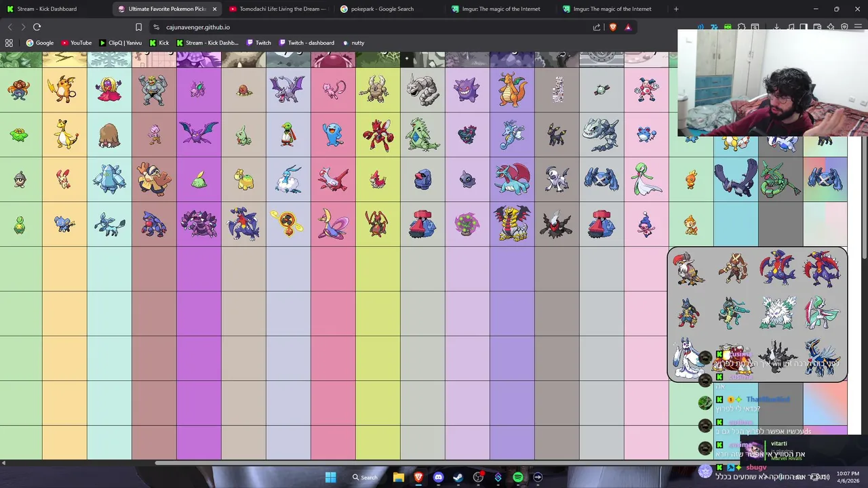The width and height of the screenshot is (868, 488).
Task: Share this page from address bar
Action: [x=597, y=27]
